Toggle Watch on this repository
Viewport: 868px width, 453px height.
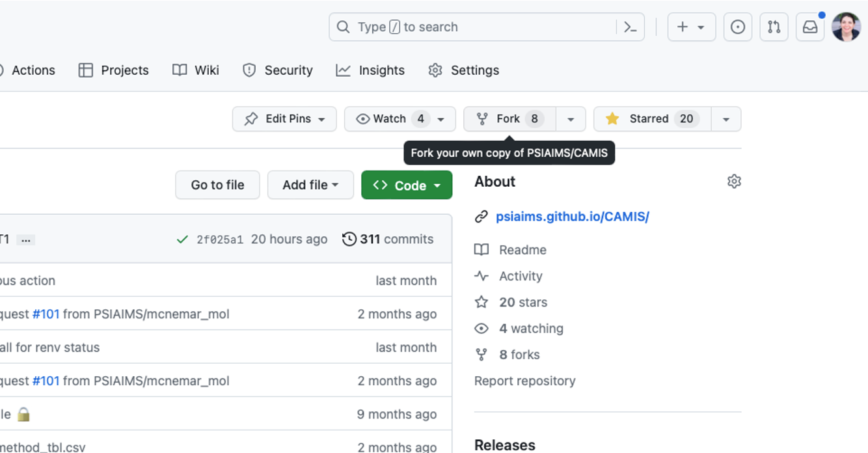click(x=390, y=119)
